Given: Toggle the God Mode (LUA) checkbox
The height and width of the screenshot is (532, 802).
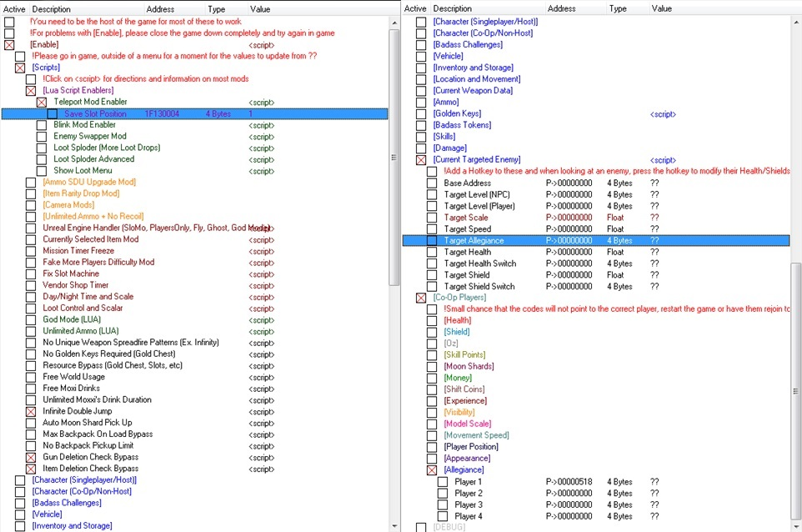Looking at the screenshot, I should (x=31, y=320).
